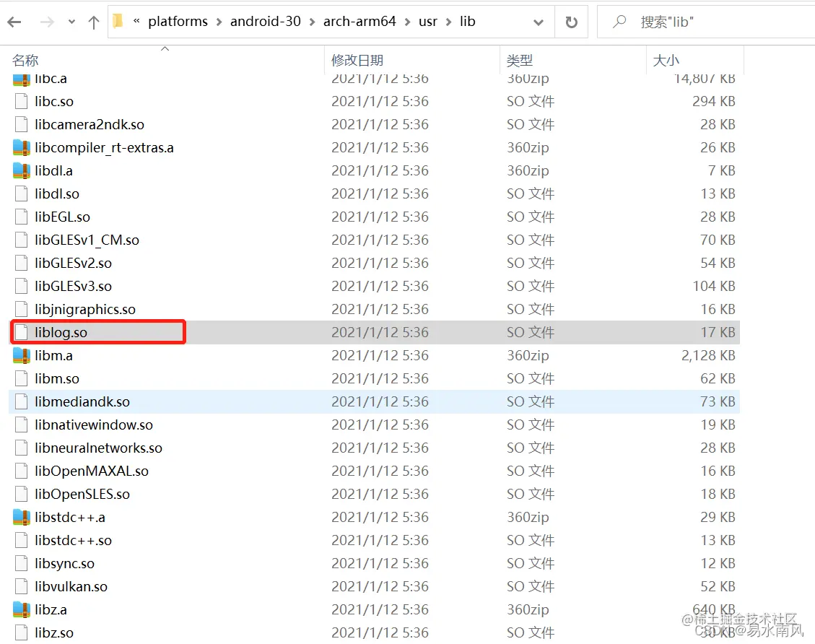Screen dimensions: 815x644
Task: Expand subfolders arrow after platforms
Action: tap(219, 22)
